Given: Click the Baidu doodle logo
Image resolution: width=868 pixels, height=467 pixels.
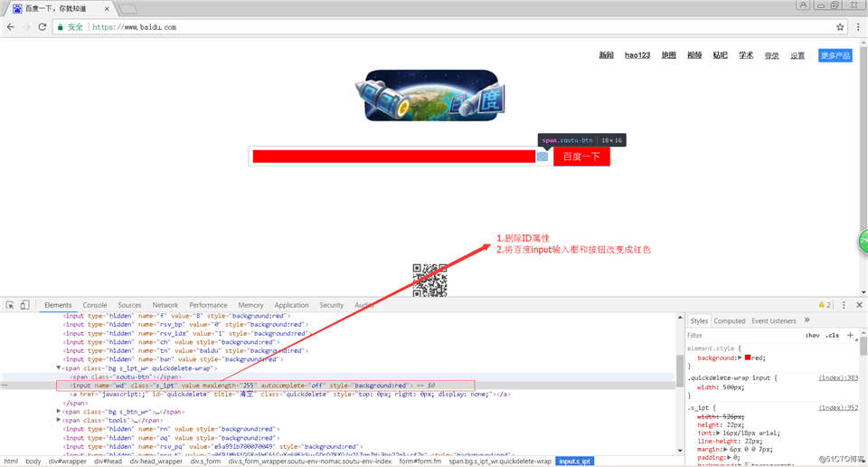Looking at the screenshot, I should [431, 95].
